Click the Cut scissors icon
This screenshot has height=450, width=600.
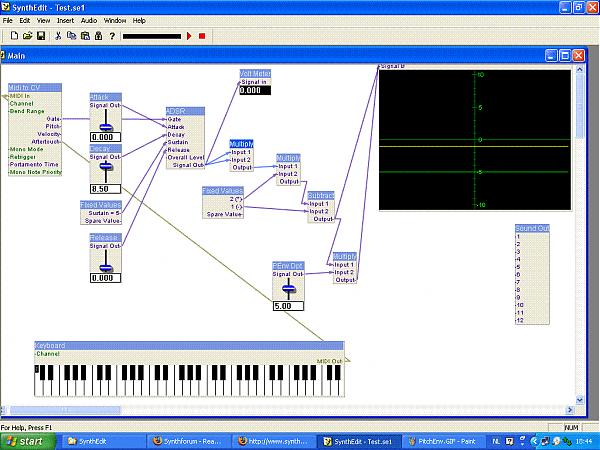[x=58, y=36]
